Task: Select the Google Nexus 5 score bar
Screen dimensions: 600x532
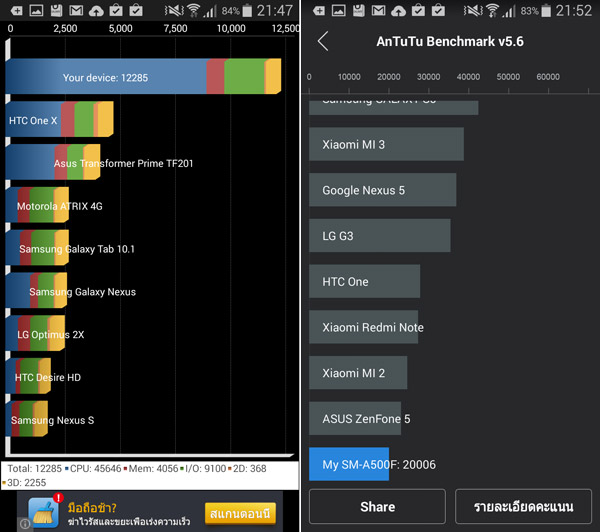Action: pyautogui.click(x=382, y=190)
